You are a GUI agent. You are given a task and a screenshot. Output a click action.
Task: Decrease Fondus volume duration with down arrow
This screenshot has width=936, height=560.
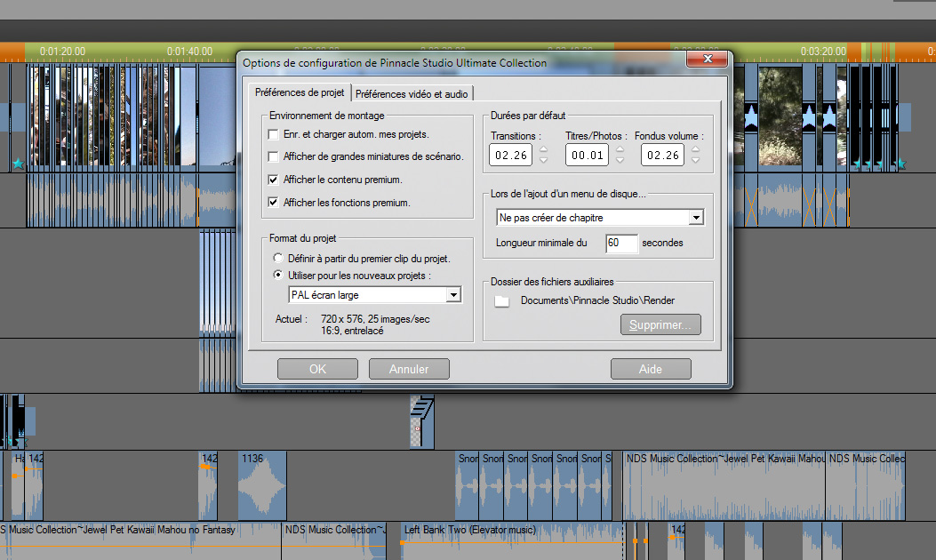tap(695, 160)
